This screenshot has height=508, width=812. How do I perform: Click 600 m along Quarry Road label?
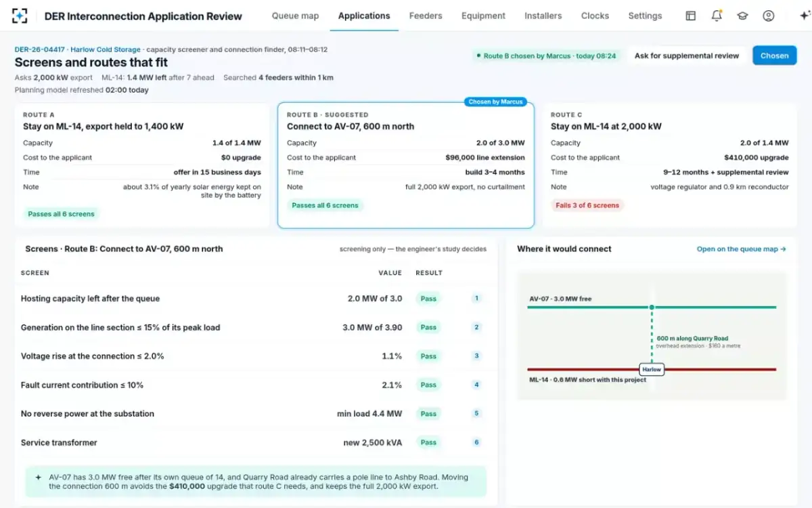coord(692,339)
